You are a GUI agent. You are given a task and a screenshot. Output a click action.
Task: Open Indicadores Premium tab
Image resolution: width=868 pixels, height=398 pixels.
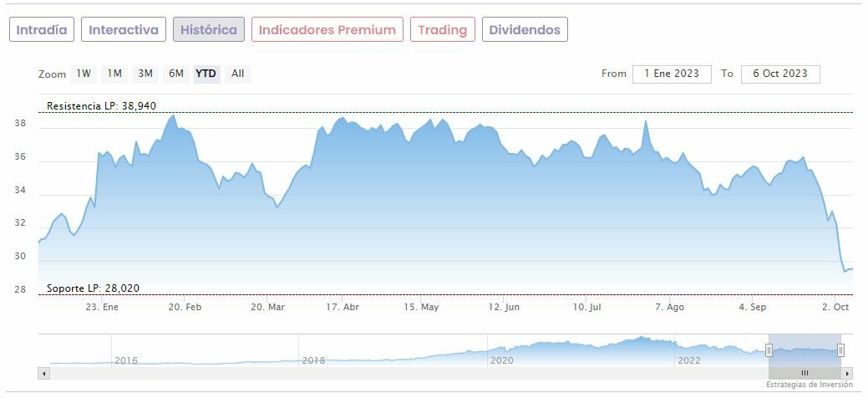pyautogui.click(x=327, y=29)
